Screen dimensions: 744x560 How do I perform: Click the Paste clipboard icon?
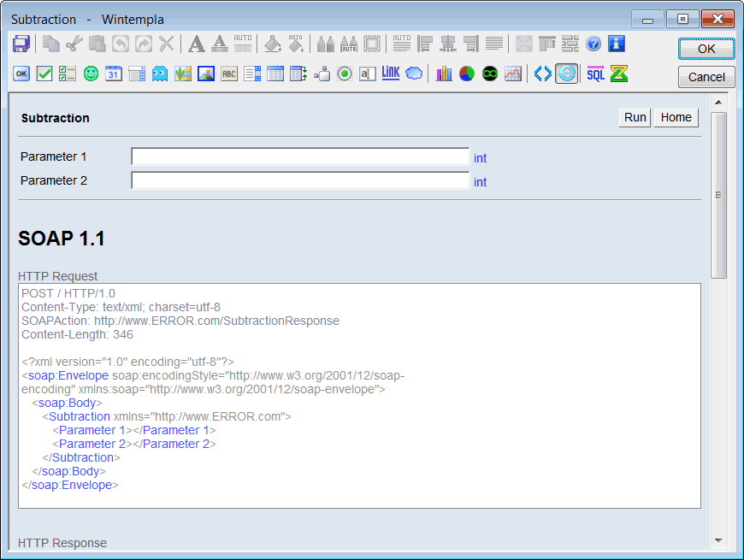pyautogui.click(x=97, y=44)
